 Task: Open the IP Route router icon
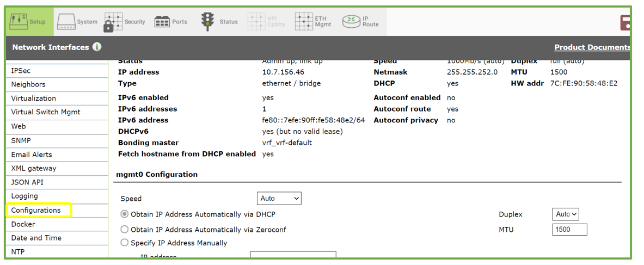[x=351, y=22]
